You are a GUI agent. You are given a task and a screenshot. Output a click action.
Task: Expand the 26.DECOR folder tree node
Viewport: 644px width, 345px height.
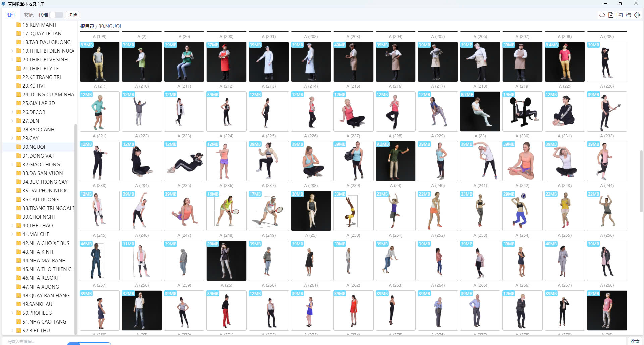click(x=12, y=112)
